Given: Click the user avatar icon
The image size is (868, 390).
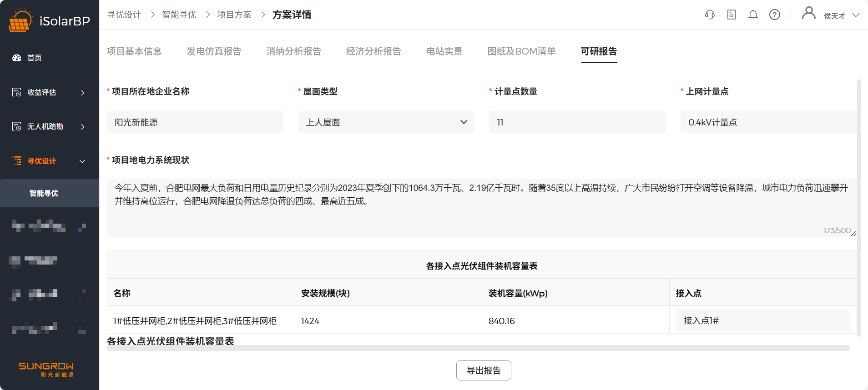Looking at the screenshot, I should click(808, 13).
